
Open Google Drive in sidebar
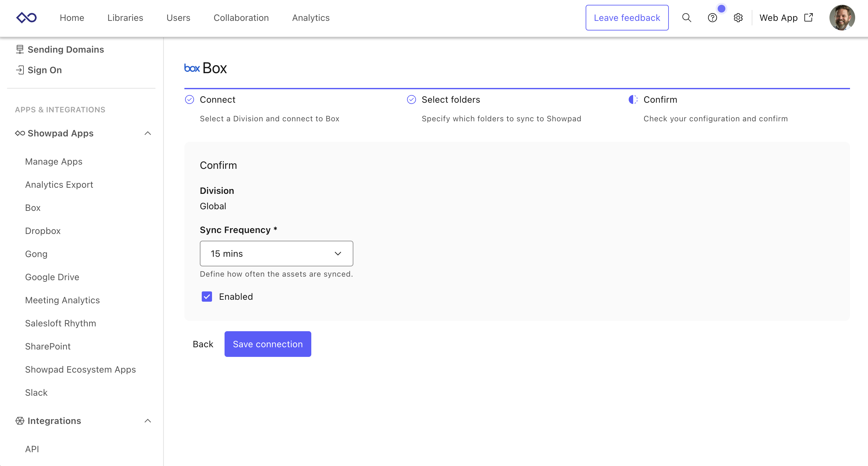point(52,277)
